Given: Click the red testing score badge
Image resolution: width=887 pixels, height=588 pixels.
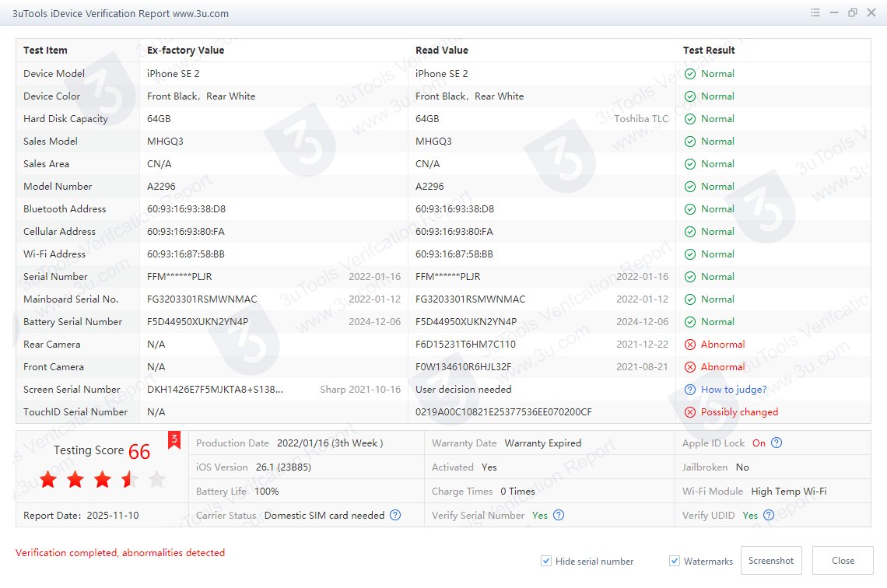Looking at the screenshot, I should point(174,440).
